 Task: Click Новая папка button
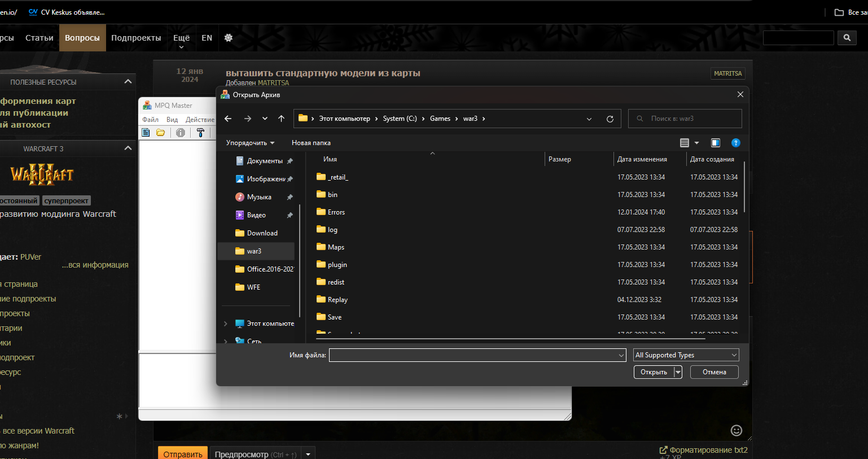tap(311, 143)
